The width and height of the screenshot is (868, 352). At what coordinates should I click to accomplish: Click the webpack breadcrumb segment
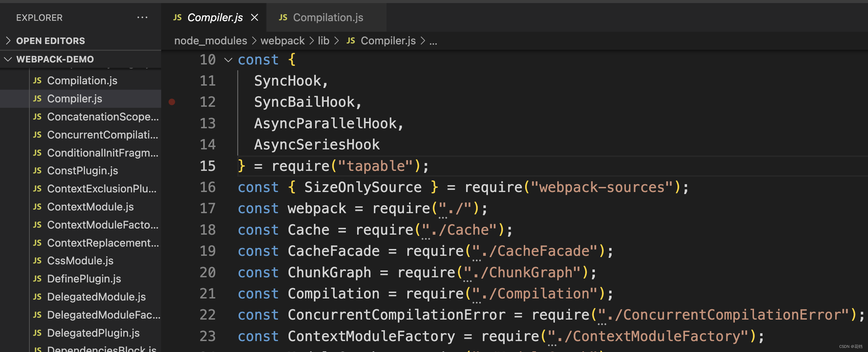click(282, 41)
